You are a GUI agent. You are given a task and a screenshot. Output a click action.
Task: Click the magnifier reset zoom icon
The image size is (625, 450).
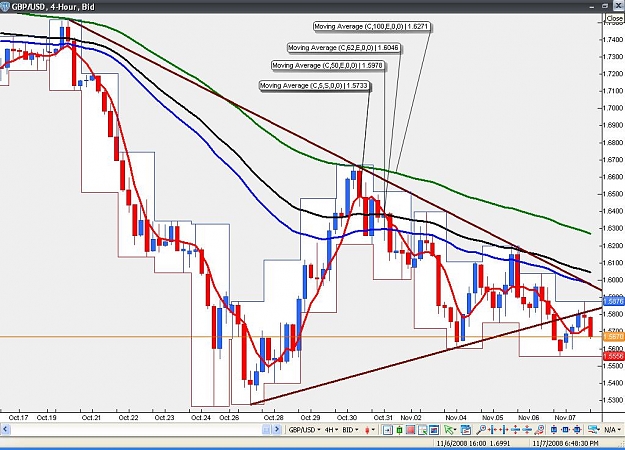539,430
